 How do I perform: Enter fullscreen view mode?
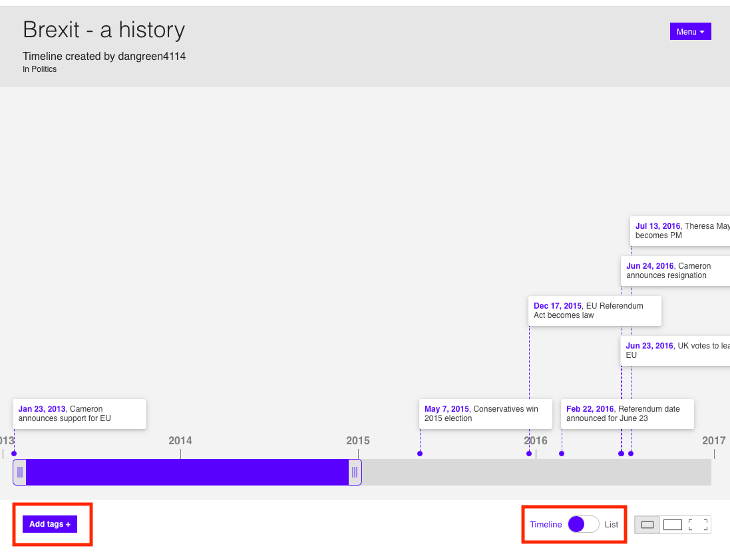[x=698, y=525]
